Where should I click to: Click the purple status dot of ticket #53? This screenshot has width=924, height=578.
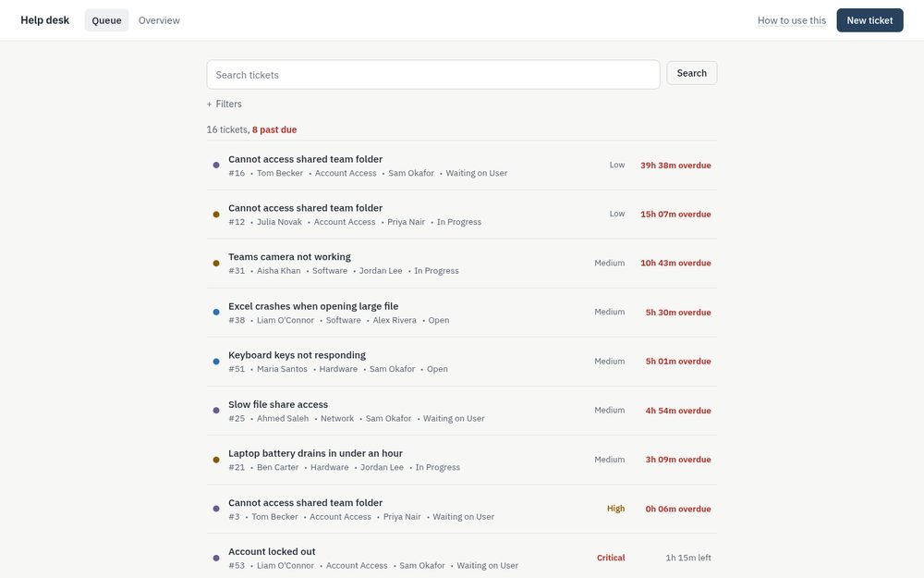point(216,558)
